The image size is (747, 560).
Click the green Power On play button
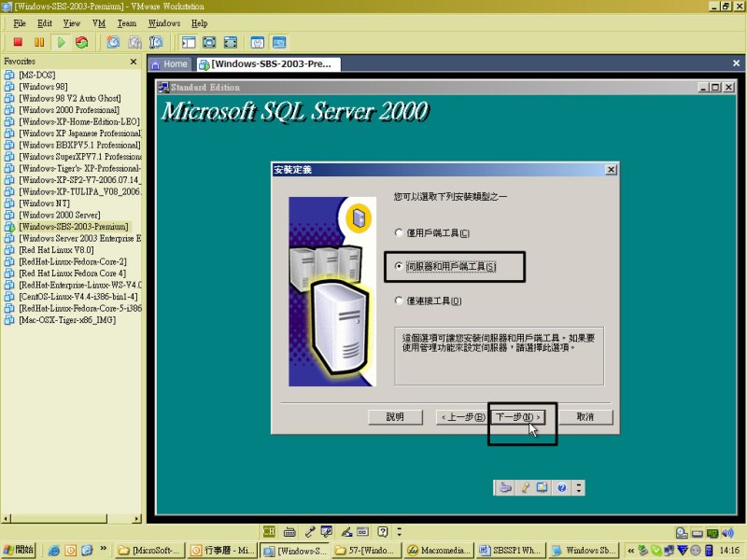point(61,42)
